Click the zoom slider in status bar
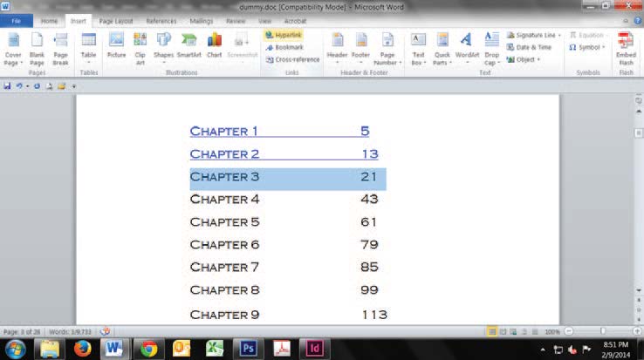Screen dimensions: 644x360 (x=601, y=332)
